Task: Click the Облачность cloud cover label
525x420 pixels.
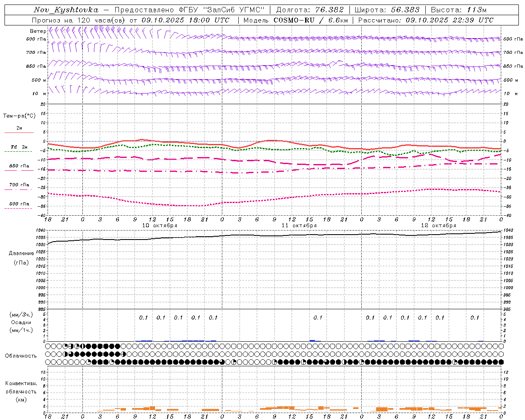Action: tap(21, 356)
